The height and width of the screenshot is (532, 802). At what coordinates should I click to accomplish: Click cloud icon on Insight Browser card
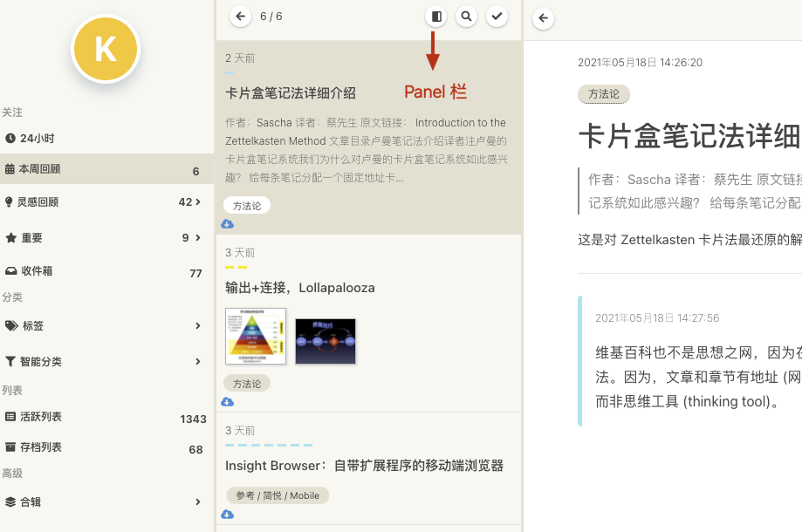point(228,514)
